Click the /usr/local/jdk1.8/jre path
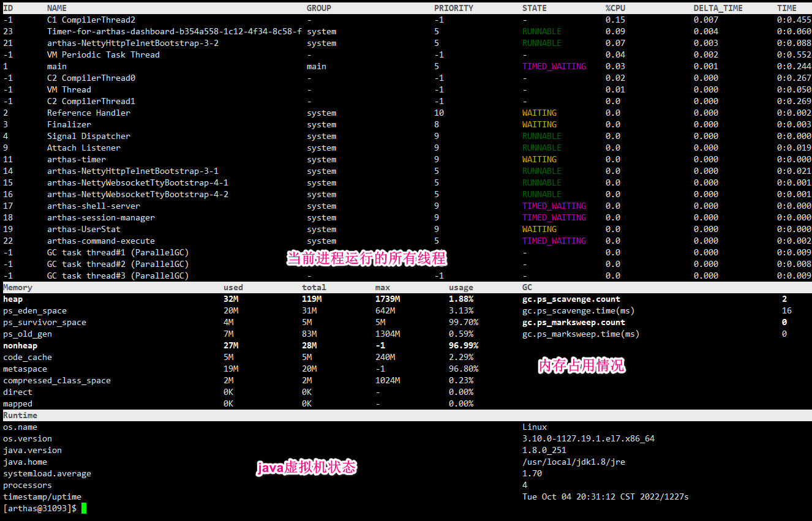The image size is (812, 521). pyautogui.click(x=574, y=462)
